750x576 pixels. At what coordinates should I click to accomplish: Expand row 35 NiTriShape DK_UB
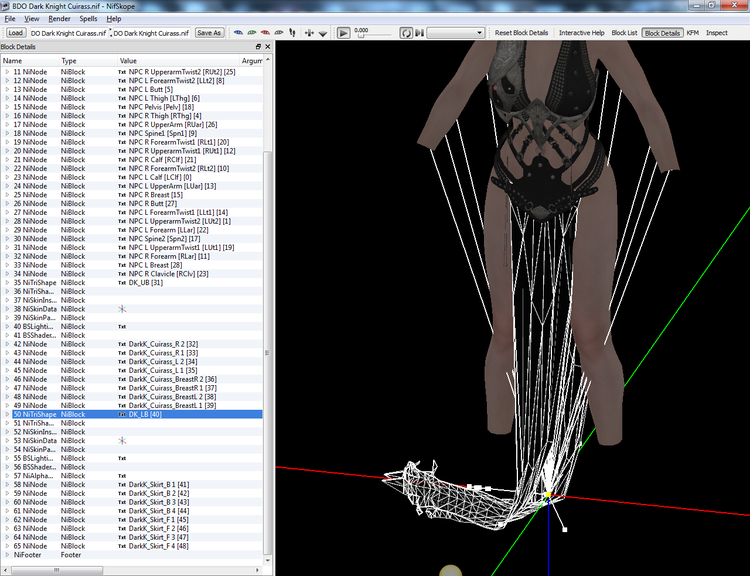[7, 282]
